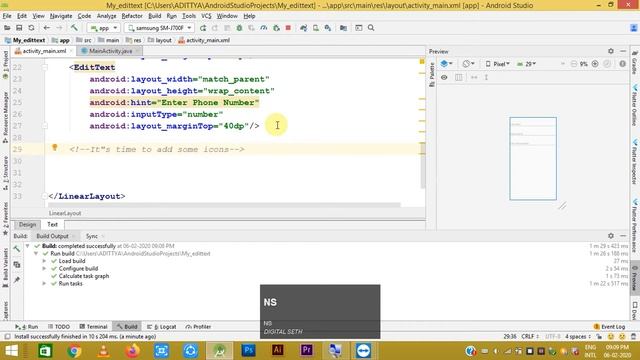Viewport: 640px width, 360px height.
Task: Click the Search Everywhere magnifier icon
Action: pos(371,28)
